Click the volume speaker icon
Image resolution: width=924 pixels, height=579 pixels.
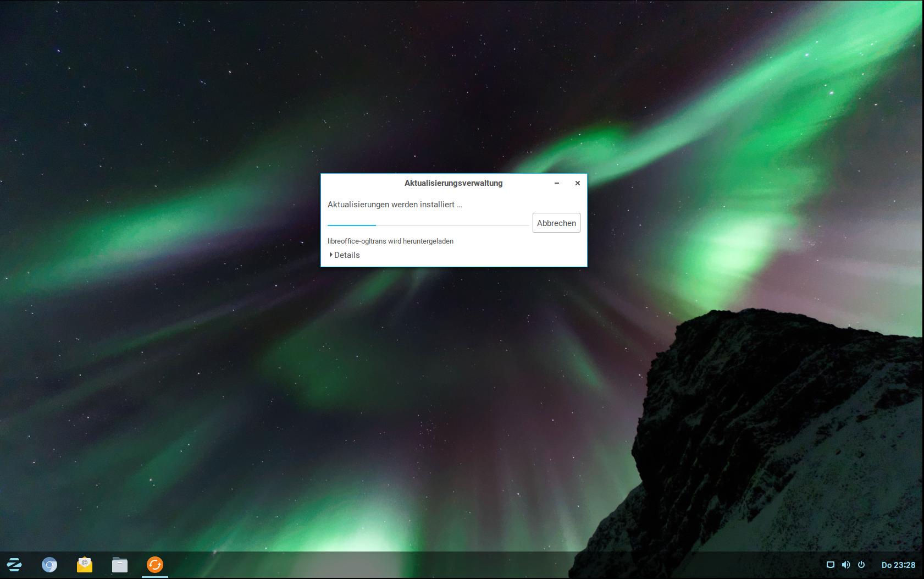[846, 565]
